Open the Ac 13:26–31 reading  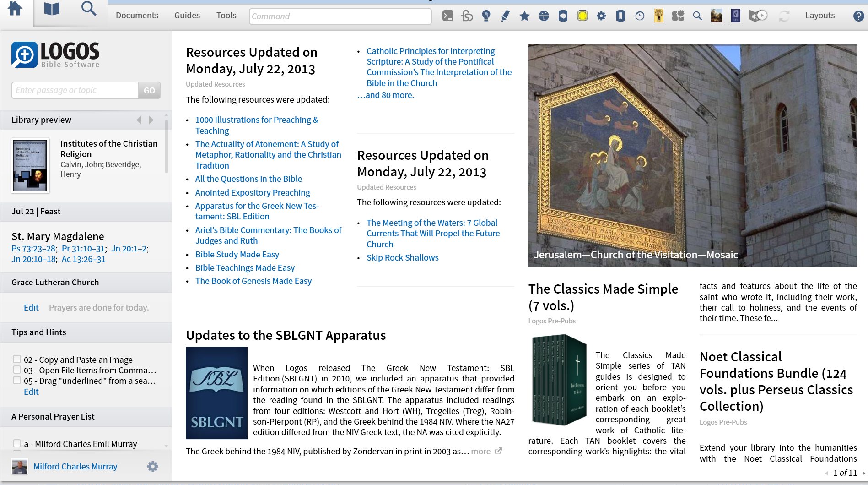tap(83, 259)
